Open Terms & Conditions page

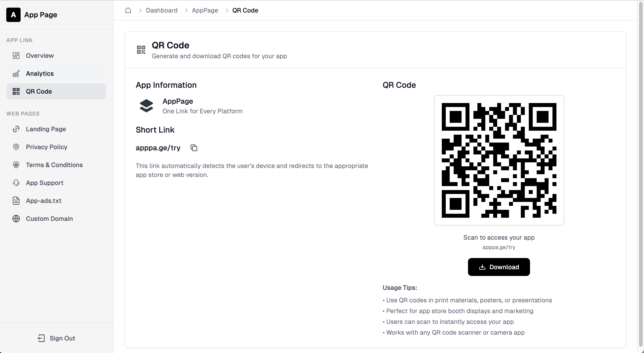(54, 165)
